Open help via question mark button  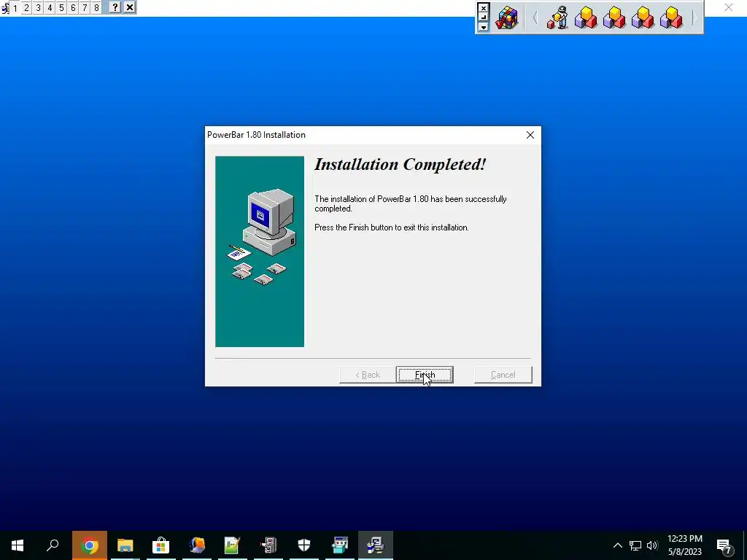point(115,7)
